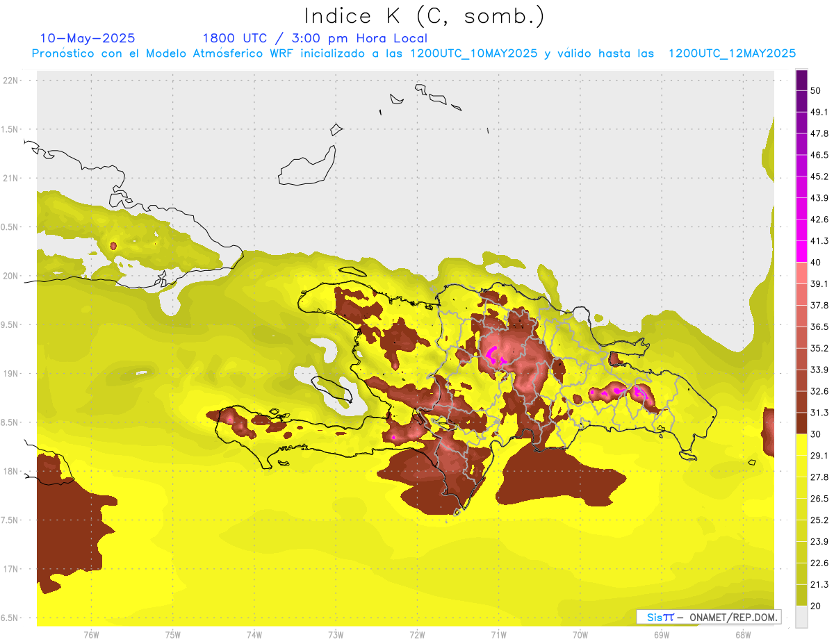834x644 pixels.
Task: Pick the dark purple swatch between 49.1 and 50
Action: coord(802,101)
